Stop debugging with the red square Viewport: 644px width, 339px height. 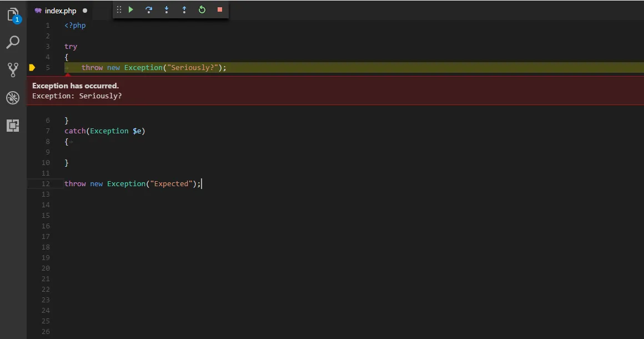click(220, 9)
